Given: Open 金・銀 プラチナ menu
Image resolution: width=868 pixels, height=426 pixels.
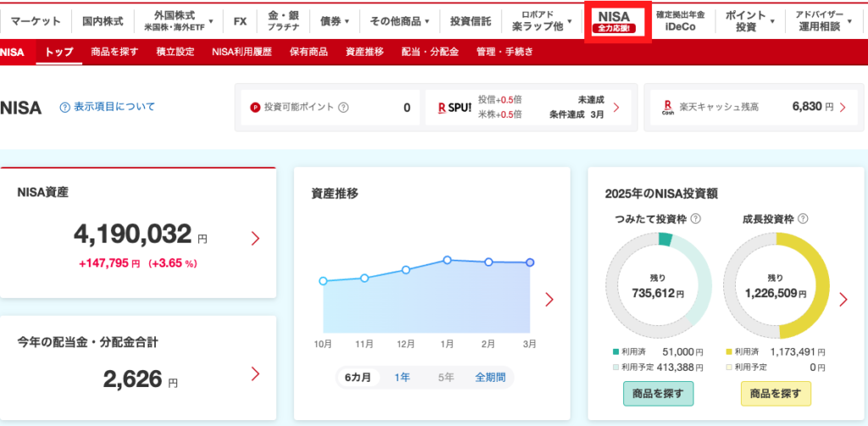Looking at the screenshot, I should (x=283, y=21).
